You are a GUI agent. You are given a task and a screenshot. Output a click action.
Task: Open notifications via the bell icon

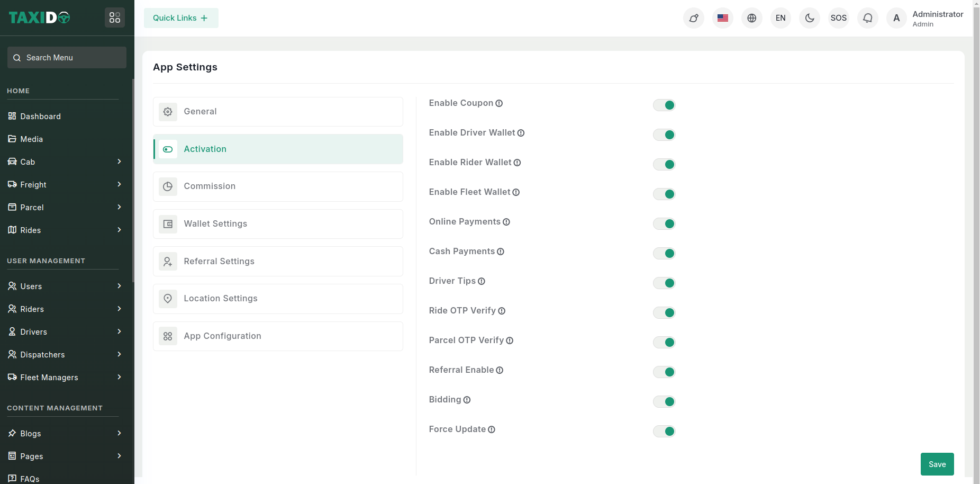click(868, 18)
